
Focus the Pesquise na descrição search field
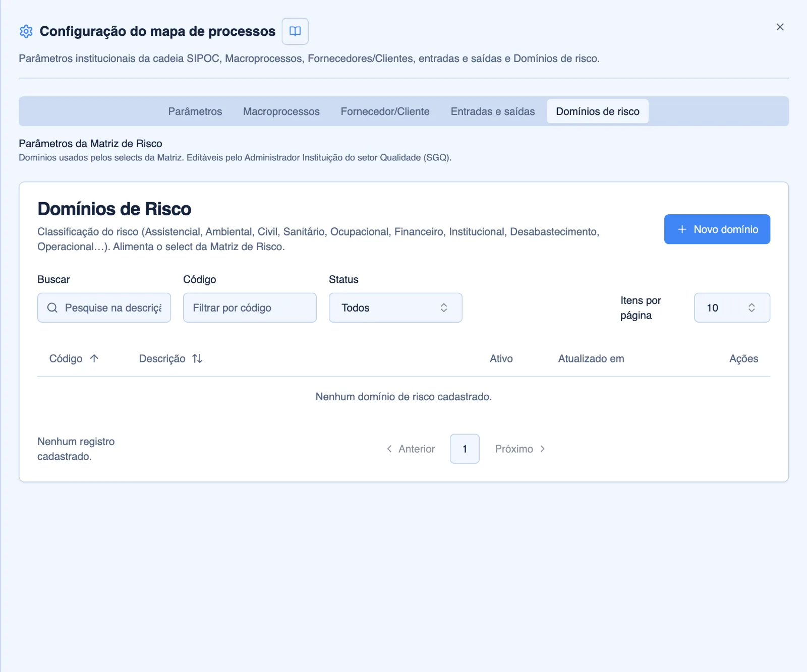click(x=104, y=308)
